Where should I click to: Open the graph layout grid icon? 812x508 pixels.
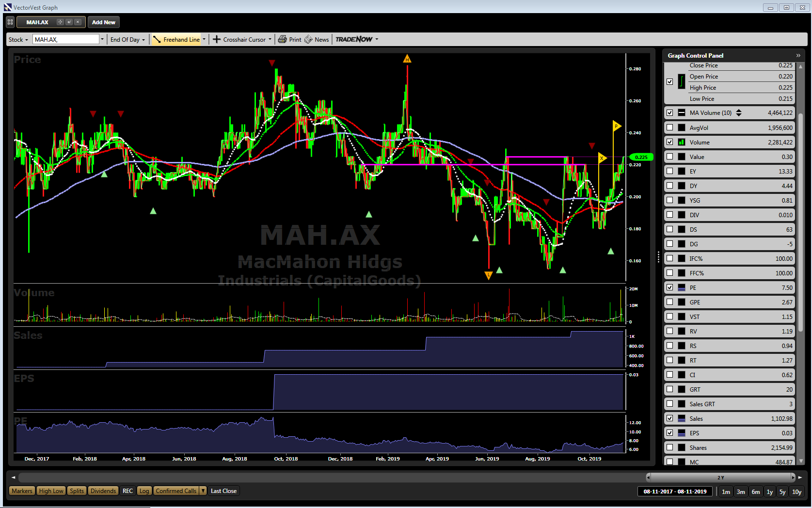point(10,22)
